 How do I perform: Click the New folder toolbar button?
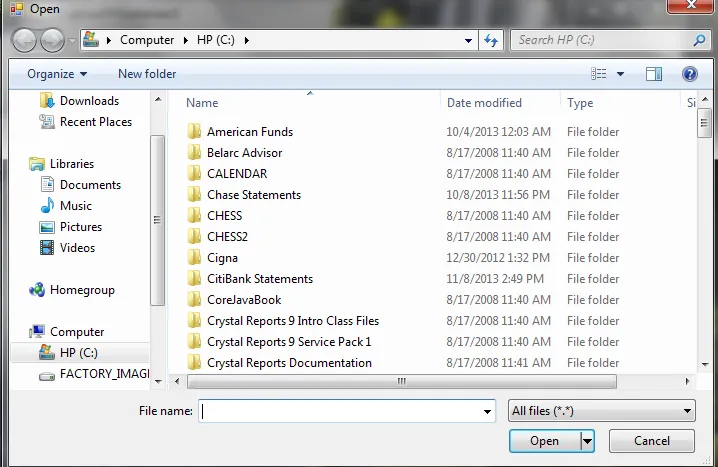pos(147,74)
